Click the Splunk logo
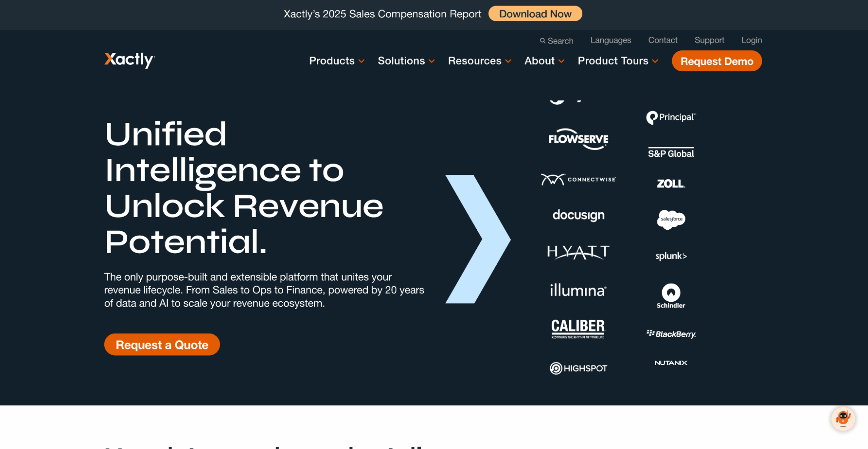The width and height of the screenshot is (868, 449). 671,256
